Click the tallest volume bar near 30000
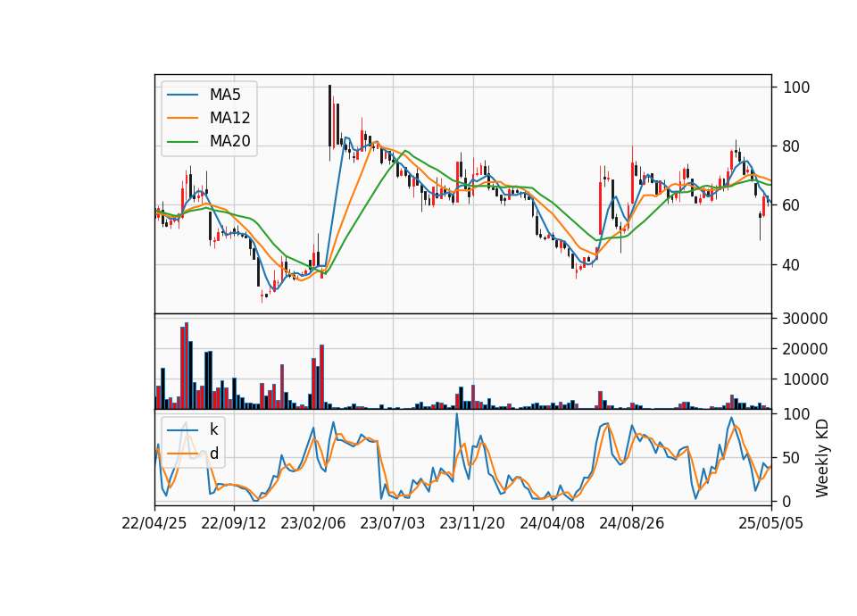Screen dimensions: 857x616 click(187, 366)
